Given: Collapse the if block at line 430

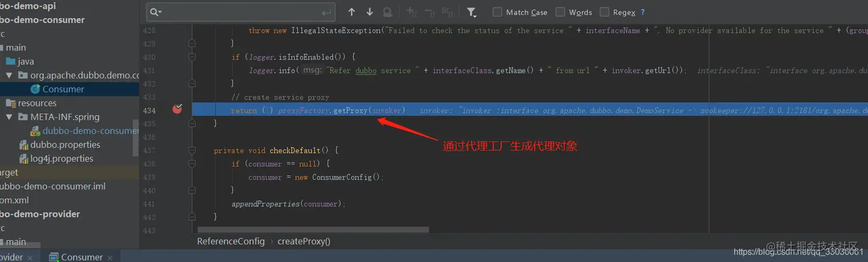Looking at the screenshot, I should [192, 57].
